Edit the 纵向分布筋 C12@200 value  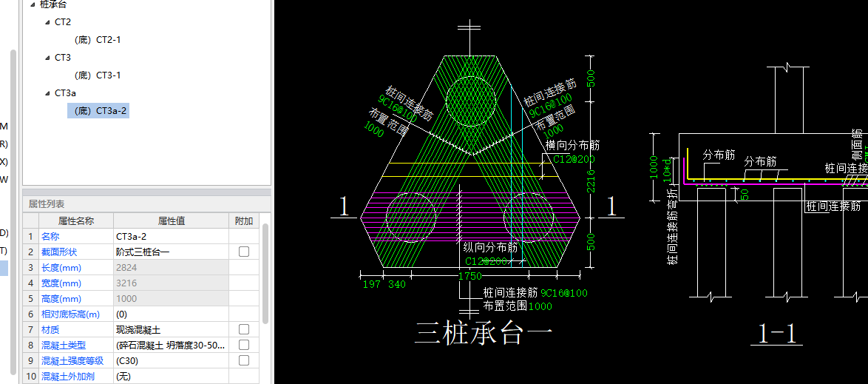pos(486,261)
